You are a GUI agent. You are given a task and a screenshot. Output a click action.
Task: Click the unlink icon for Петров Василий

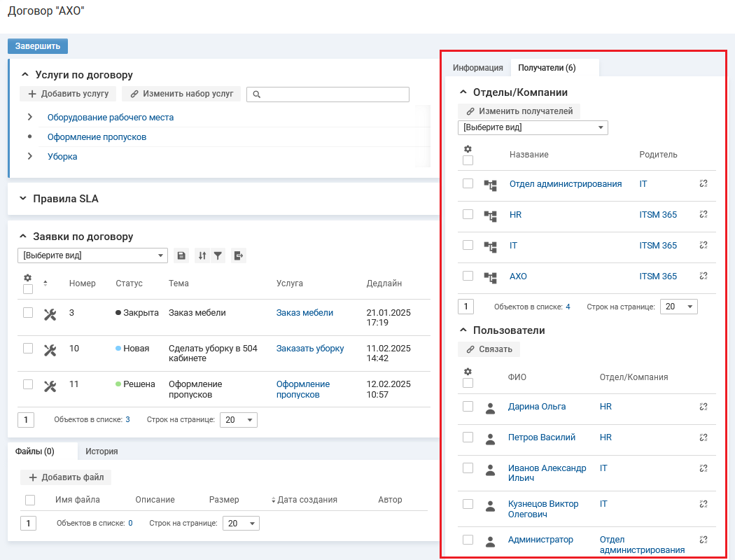703,437
